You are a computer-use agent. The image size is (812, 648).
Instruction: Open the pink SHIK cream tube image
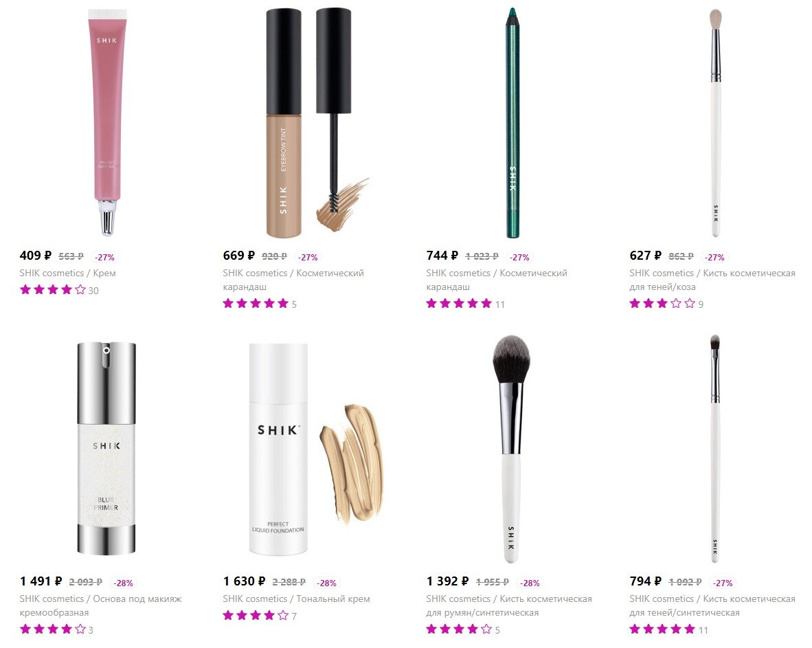(107, 122)
